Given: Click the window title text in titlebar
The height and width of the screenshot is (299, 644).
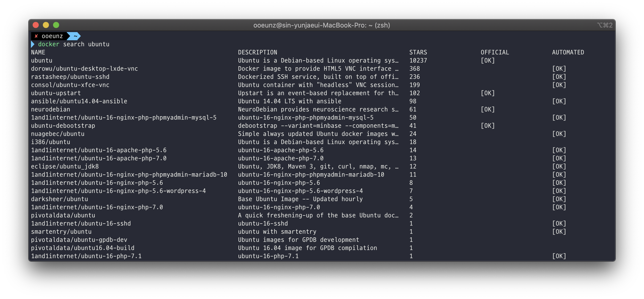Looking at the screenshot, I should [321, 25].
